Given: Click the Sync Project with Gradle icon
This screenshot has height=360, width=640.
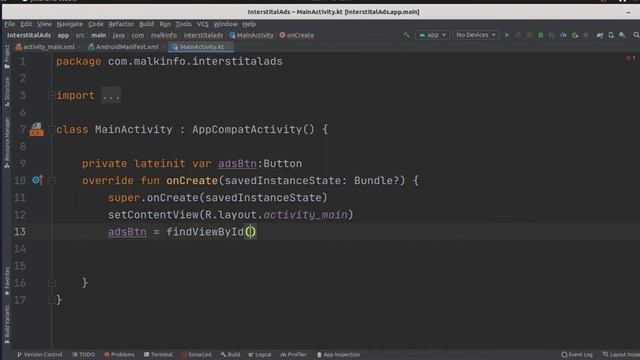Looking at the screenshot, I should (x=600, y=35).
